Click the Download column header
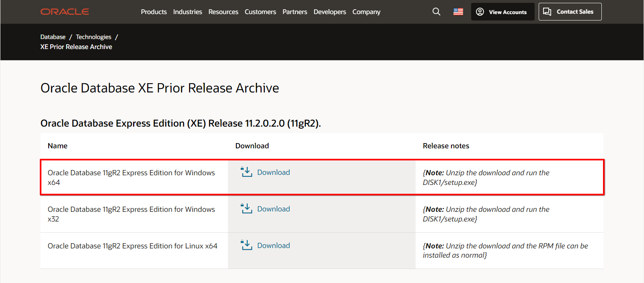The width and height of the screenshot is (644, 283). tap(252, 146)
